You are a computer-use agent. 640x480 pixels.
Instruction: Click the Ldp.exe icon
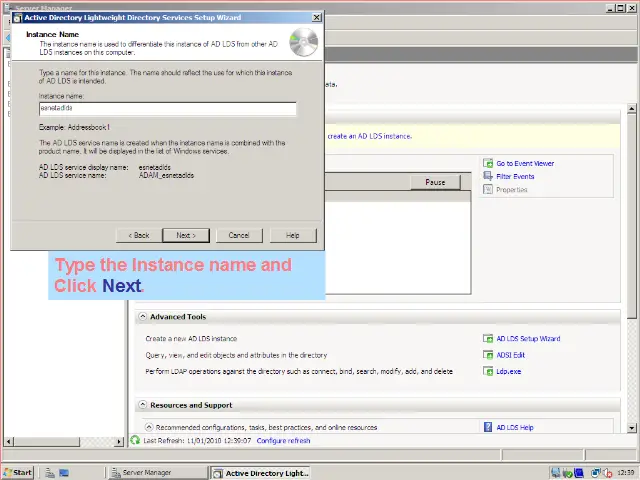point(488,371)
